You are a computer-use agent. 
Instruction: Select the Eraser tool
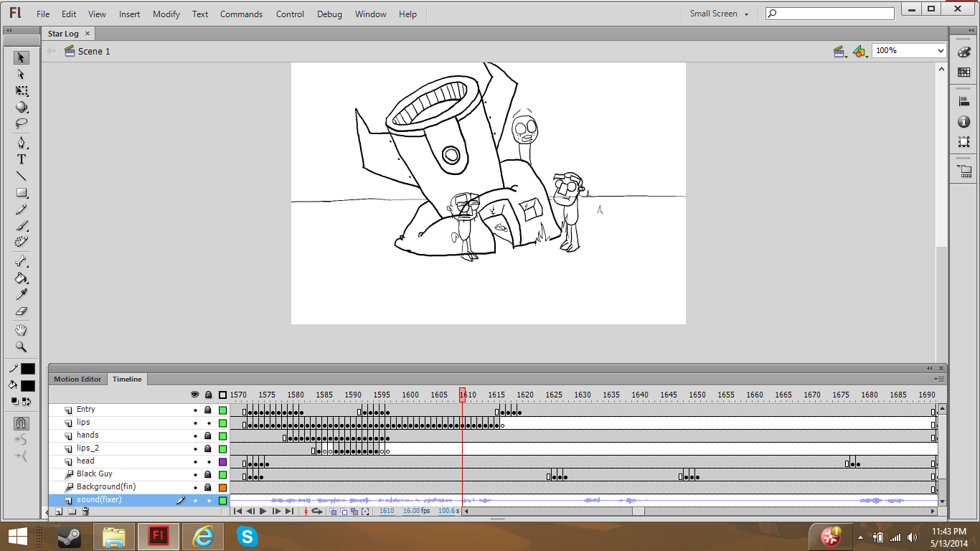point(22,312)
